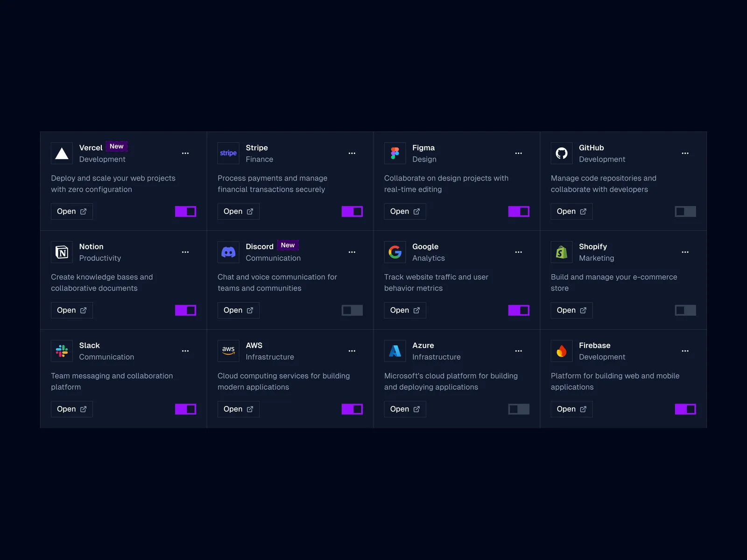The image size is (747, 560).
Task: Click the Firebase flame logo icon
Action: [x=562, y=351]
